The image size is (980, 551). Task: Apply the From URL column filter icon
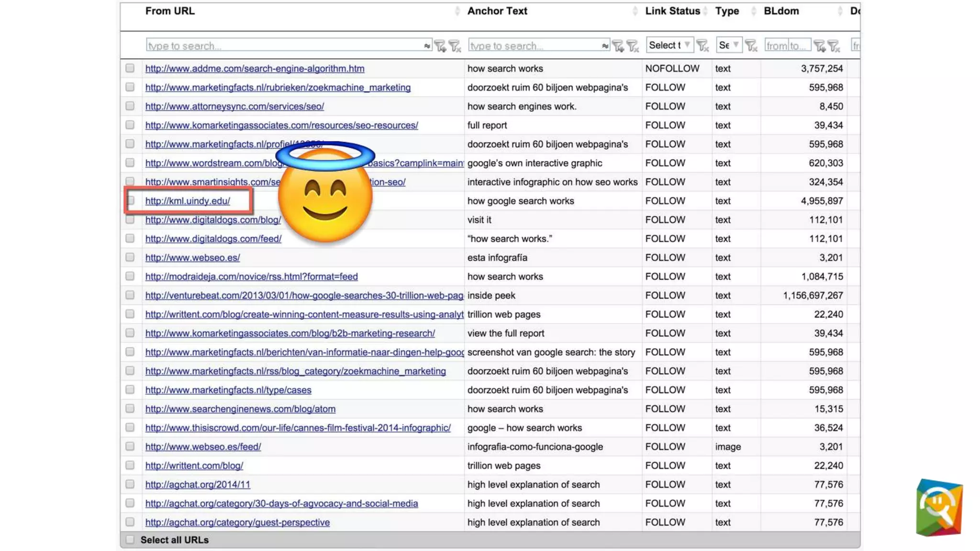(x=440, y=46)
